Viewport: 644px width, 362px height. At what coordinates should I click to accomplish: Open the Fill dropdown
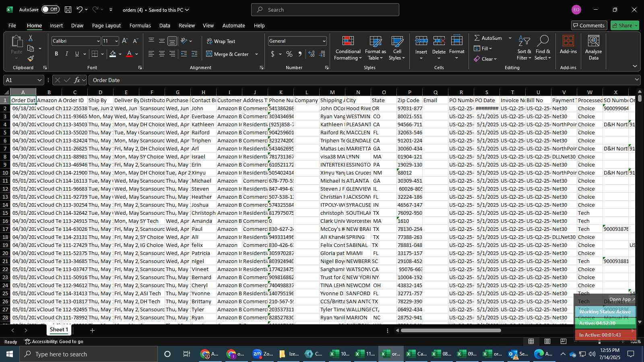(483, 48)
